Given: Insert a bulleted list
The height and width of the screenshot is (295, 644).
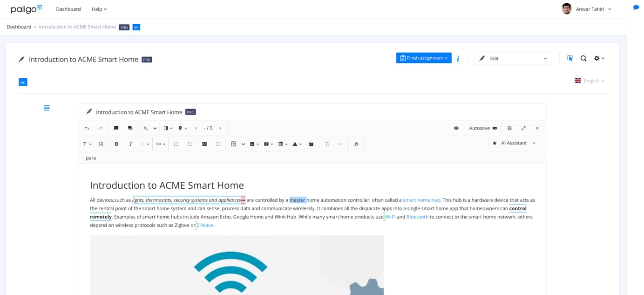Looking at the screenshot, I should tap(190, 144).
